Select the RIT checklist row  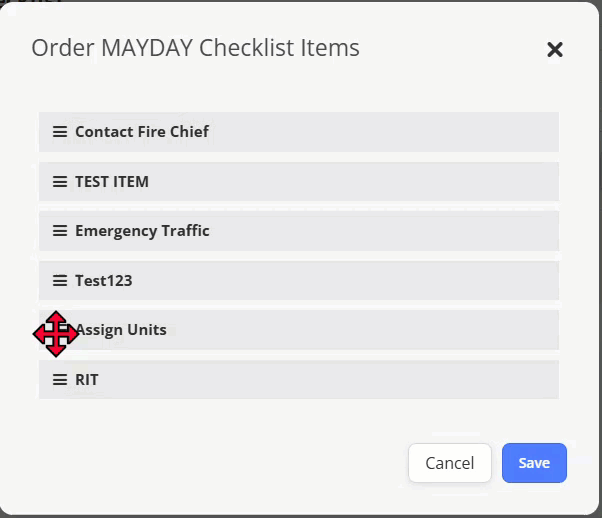[299, 380]
